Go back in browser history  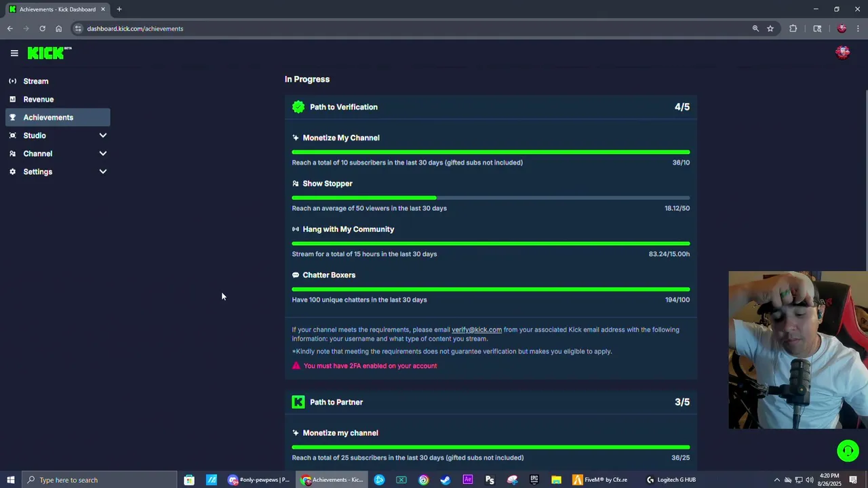coord(9,28)
